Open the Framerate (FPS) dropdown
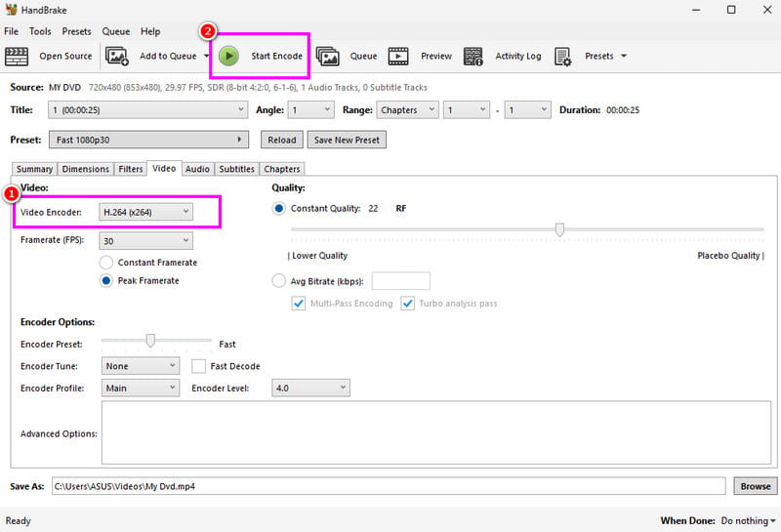The image size is (781, 532). [145, 241]
